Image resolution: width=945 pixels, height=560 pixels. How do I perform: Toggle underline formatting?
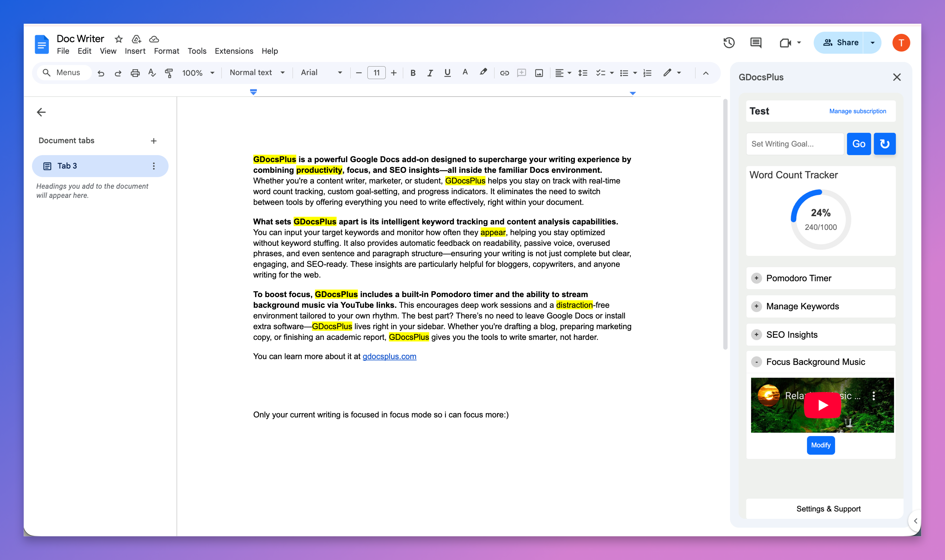447,73
